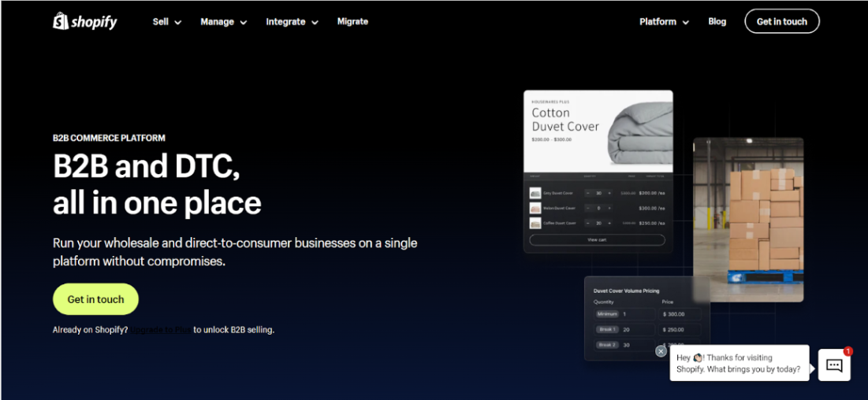Expand the Integrate menu
868x400 pixels.
[292, 22]
